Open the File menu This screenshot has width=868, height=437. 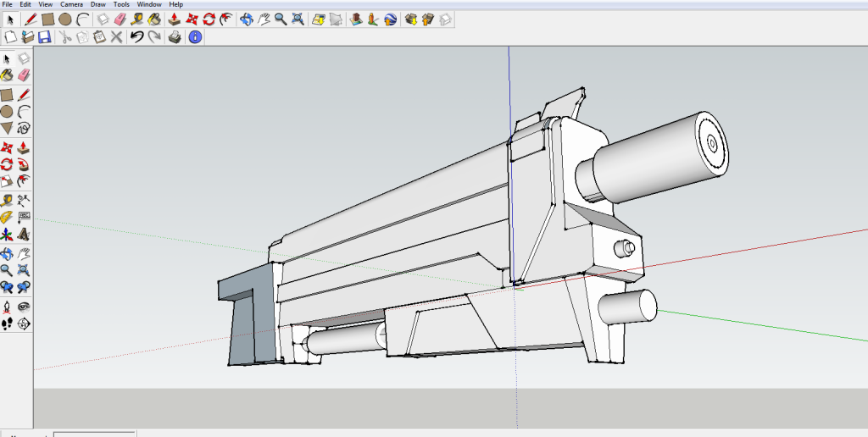8,4
